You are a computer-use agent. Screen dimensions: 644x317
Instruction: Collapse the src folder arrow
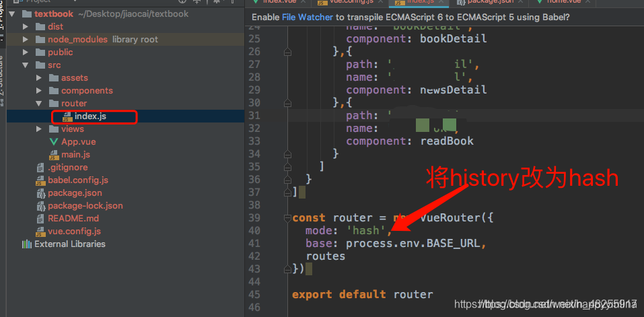[x=26, y=65]
